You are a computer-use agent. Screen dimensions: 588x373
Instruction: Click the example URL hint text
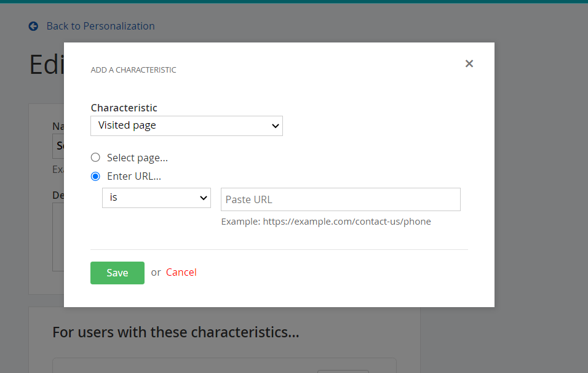(326, 222)
